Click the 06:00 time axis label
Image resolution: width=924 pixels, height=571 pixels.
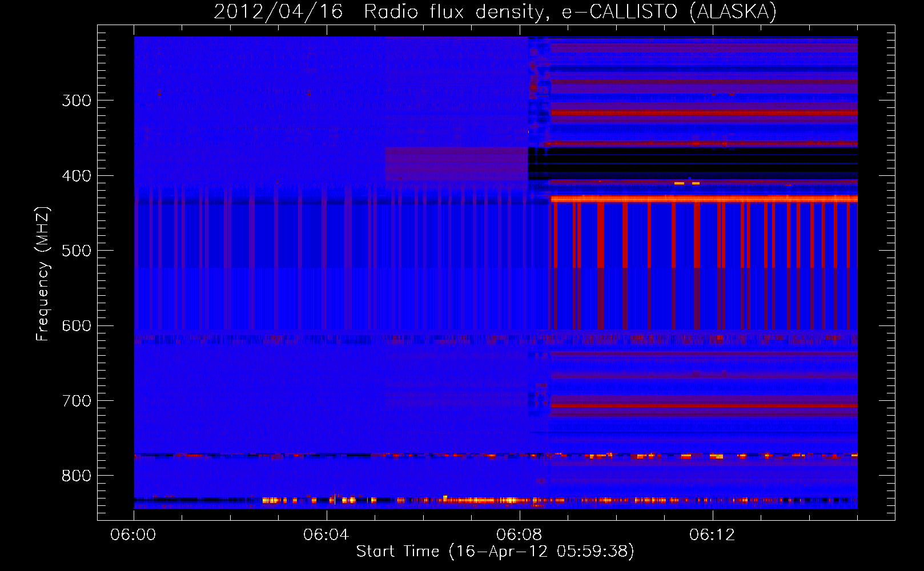click(133, 535)
